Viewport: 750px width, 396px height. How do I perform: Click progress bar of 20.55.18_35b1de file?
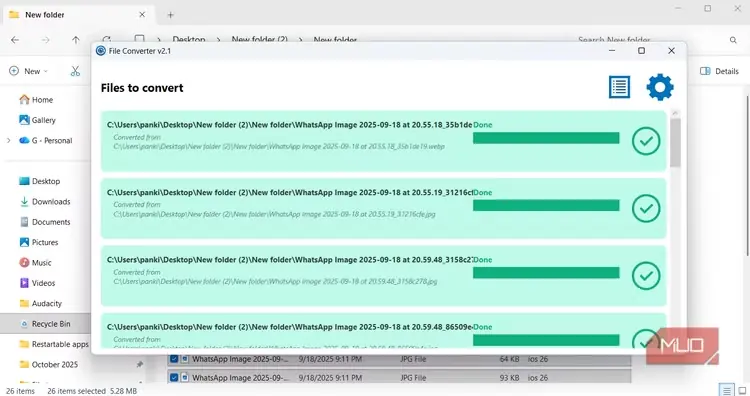[x=546, y=138]
